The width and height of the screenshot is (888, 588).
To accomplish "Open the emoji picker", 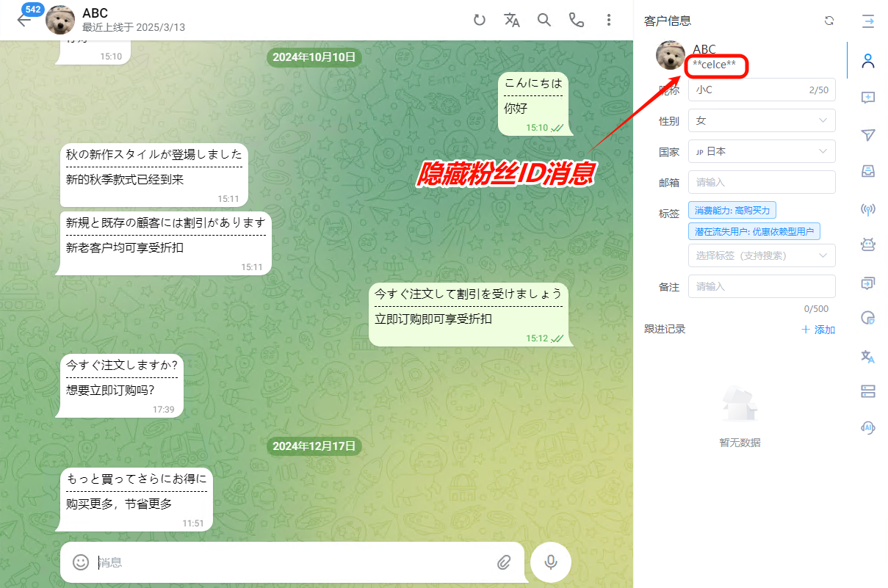I will click(x=80, y=562).
